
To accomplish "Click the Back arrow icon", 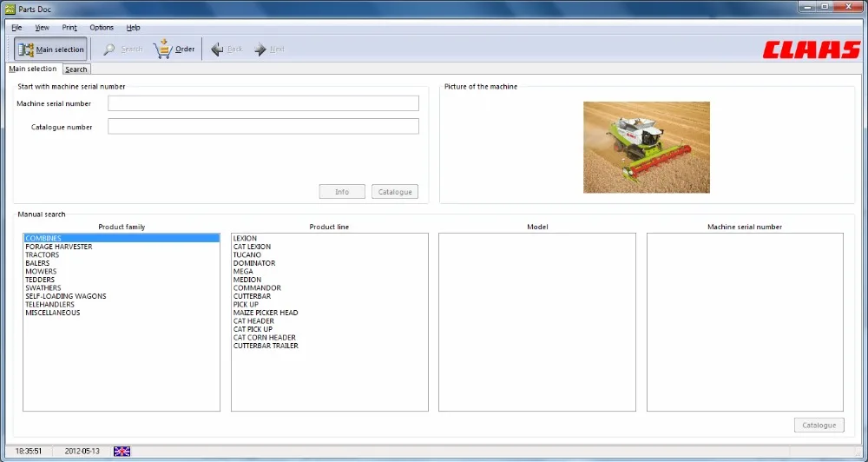I will point(217,49).
